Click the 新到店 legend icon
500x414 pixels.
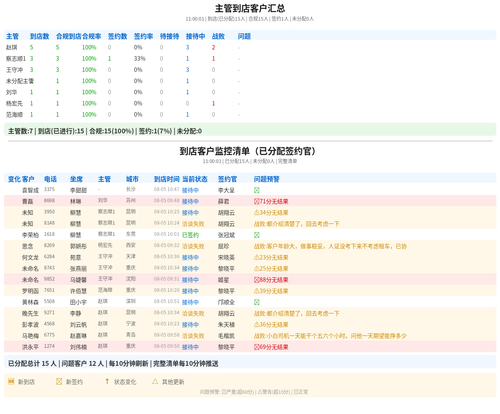pos(11,381)
